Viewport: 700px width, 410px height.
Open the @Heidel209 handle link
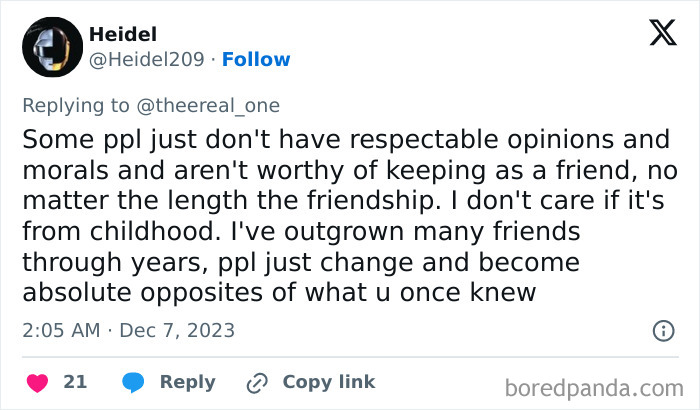pos(149,60)
